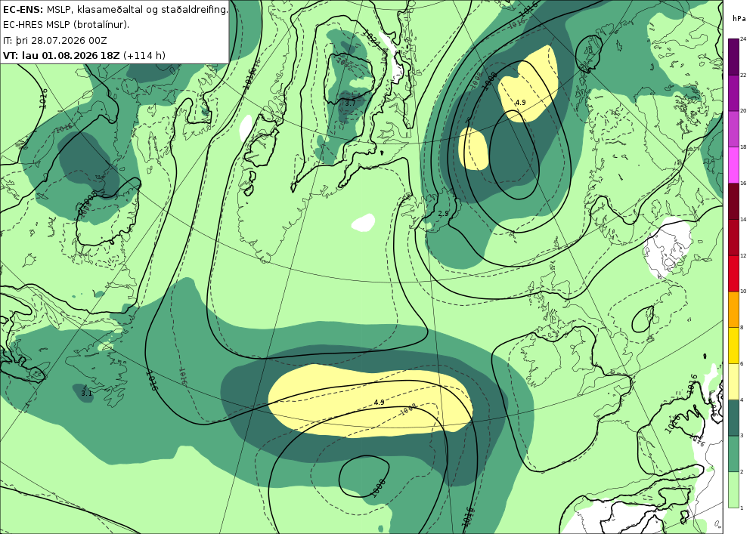Pick the pale yellow 4–6 hPa legend segment
The width and height of the screenshot is (756, 534).
click(x=734, y=381)
